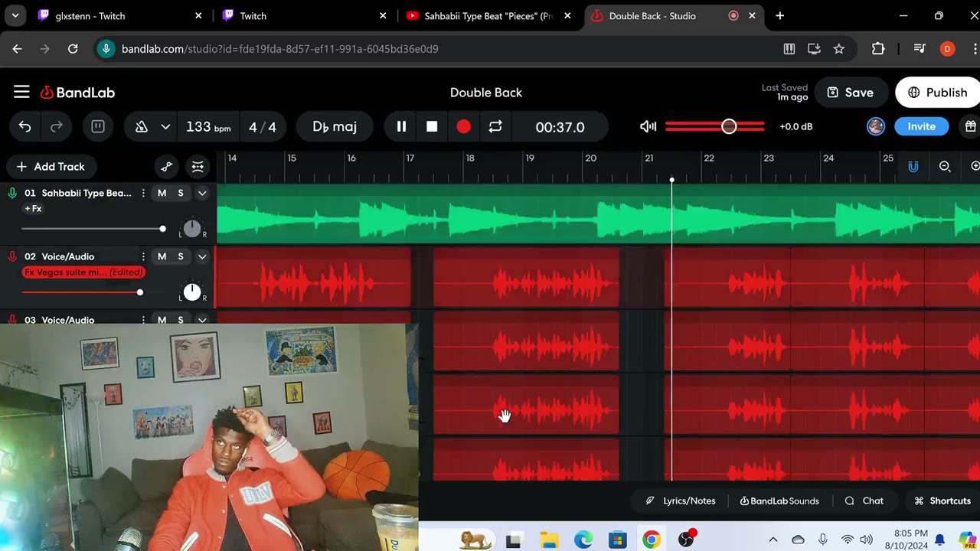980x551 pixels.
Task: Click the gift icon near Invite
Action: pos(970,127)
